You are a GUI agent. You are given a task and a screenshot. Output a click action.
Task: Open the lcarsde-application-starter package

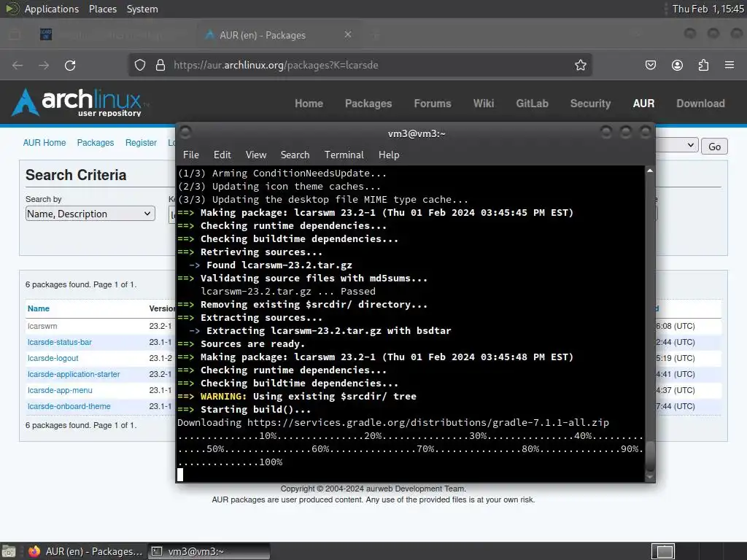pos(74,374)
